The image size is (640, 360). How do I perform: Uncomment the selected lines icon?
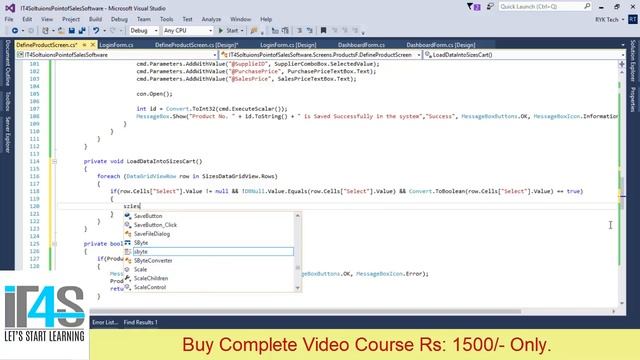point(309,31)
